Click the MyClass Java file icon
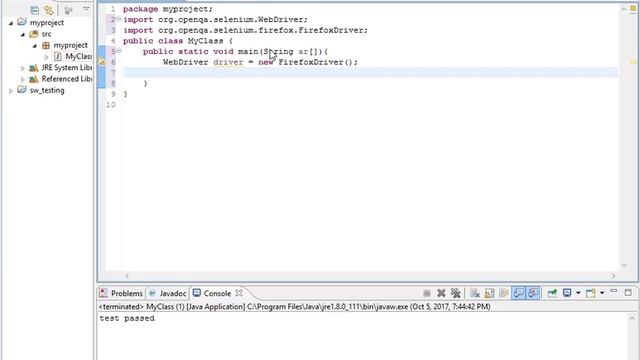This screenshot has height=360, width=640. point(58,56)
